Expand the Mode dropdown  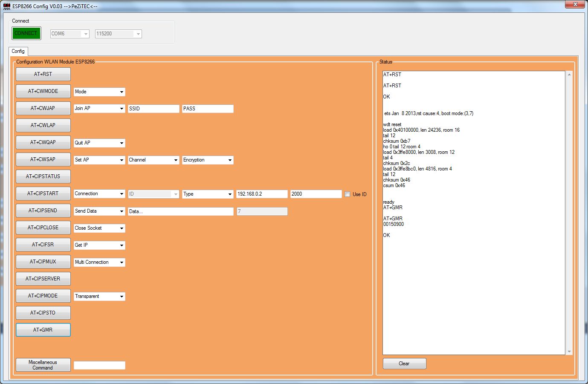click(99, 92)
